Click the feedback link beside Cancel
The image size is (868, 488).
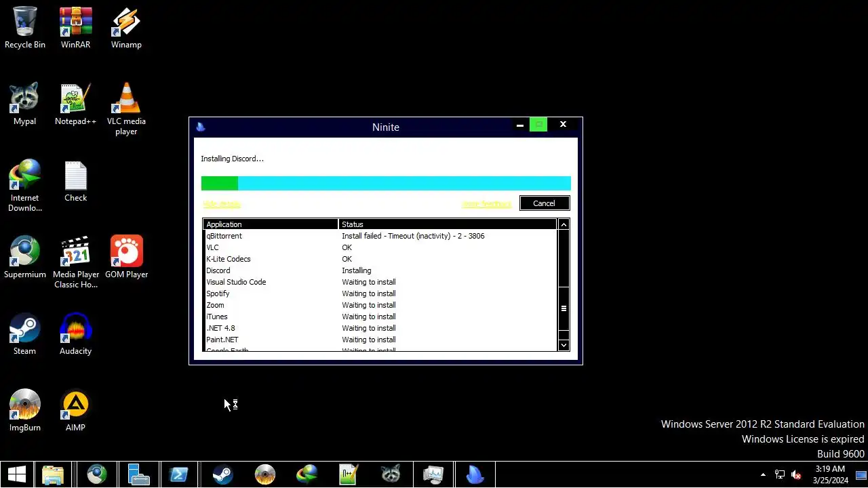click(x=486, y=203)
